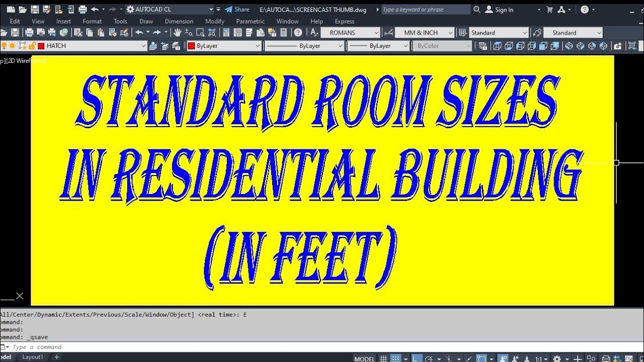Click the search magnifier icon
Screen dimensions: 644x362
tap(477, 10)
